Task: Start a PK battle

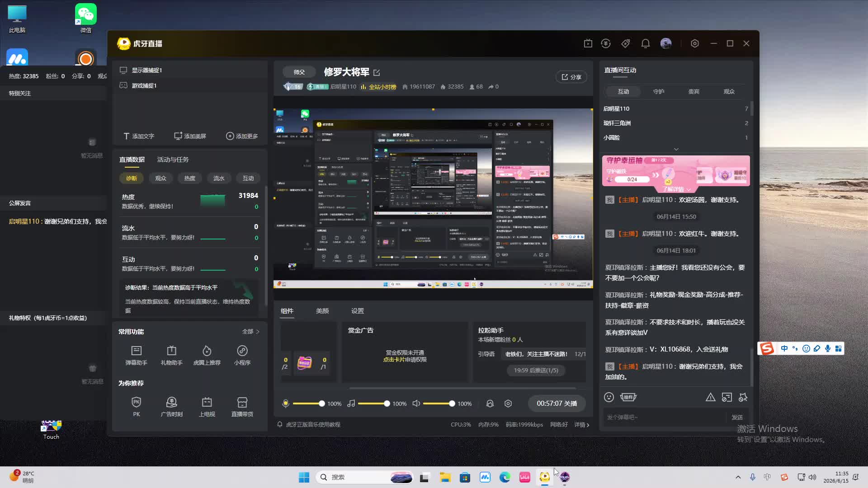Action: point(136,407)
